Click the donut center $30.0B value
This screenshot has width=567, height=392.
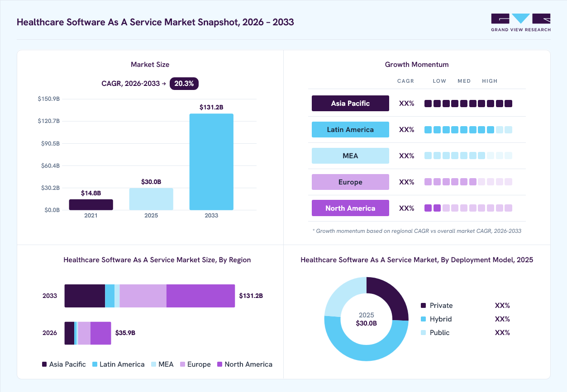pyautogui.click(x=367, y=323)
